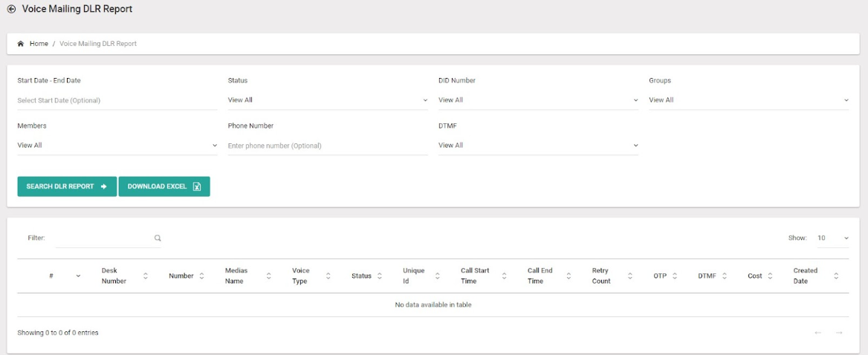The image size is (868, 355).
Task: Click the next page arrow
Action: (839, 333)
